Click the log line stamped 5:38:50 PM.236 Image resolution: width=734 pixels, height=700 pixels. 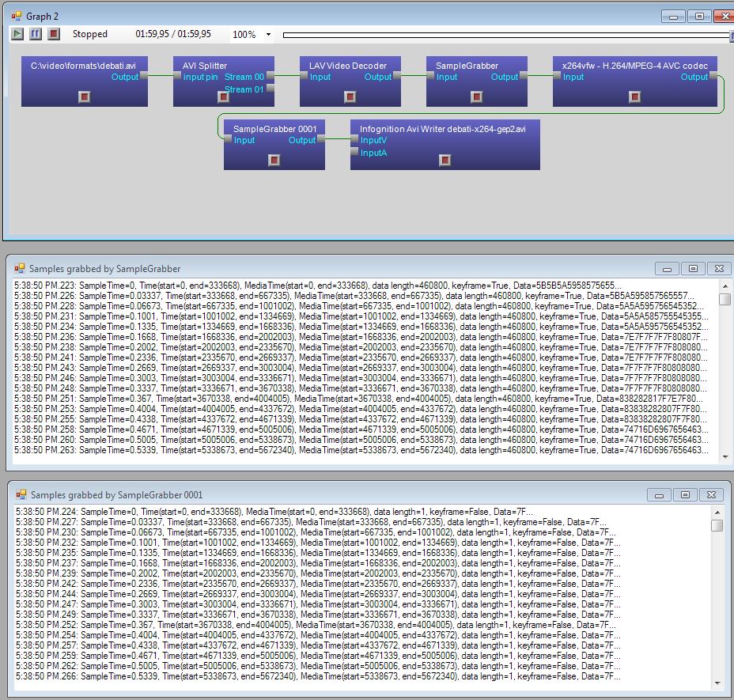(361, 337)
